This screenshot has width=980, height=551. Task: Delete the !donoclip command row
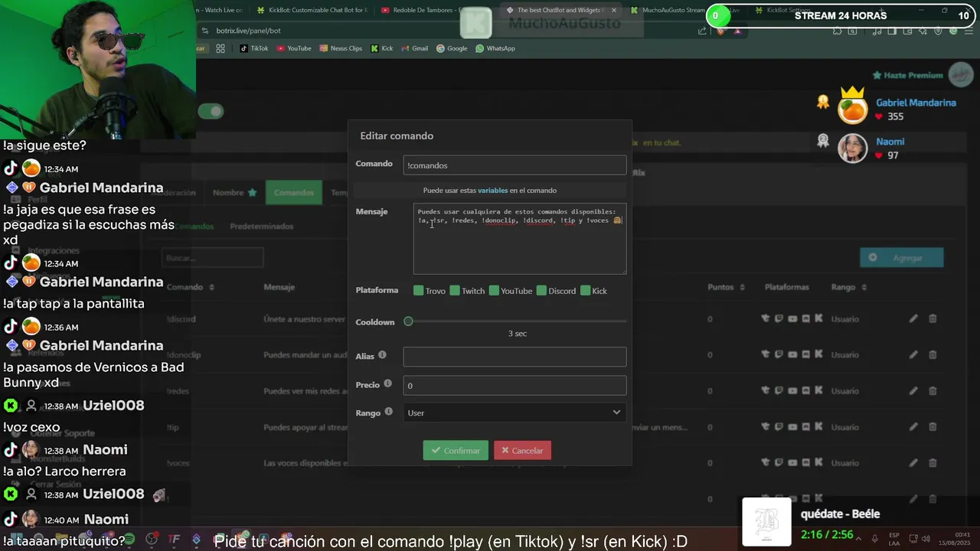pyautogui.click(x=933, y=355)
